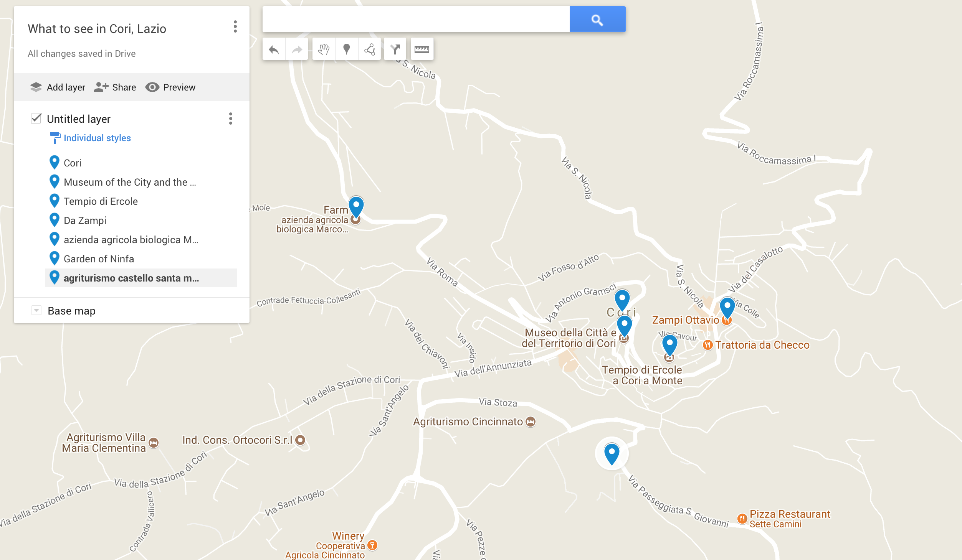Click the search input field
This screenshot has width=962, height=560.
tap(416, 19)
